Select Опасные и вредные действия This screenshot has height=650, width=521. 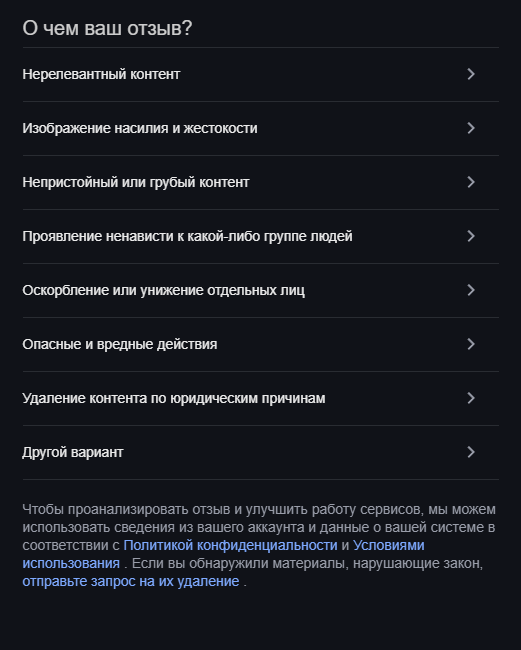[260, 344]
